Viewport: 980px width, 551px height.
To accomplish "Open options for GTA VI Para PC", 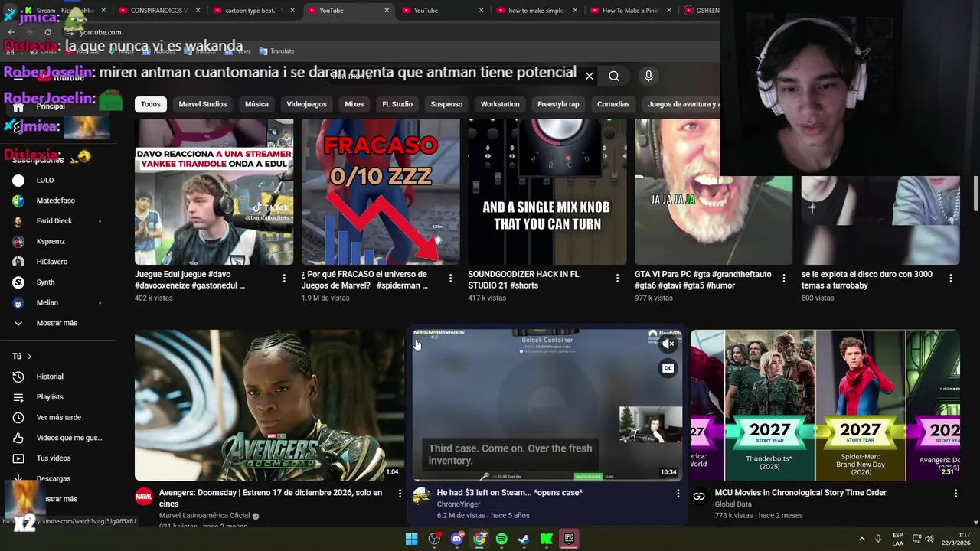I will click(x=783, y=278).
